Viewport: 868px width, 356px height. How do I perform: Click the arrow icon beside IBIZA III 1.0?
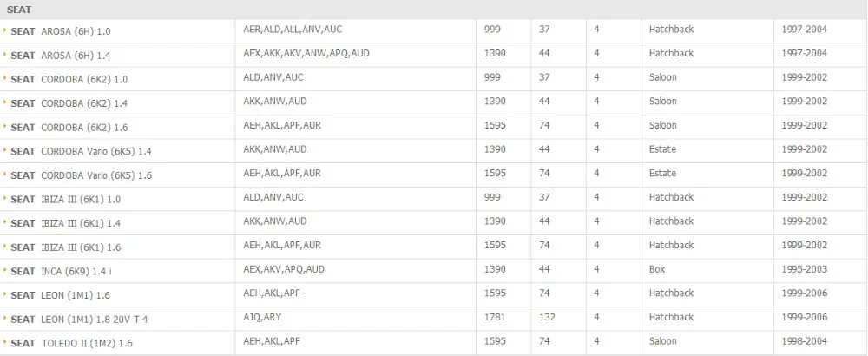(x=5, y=198)
